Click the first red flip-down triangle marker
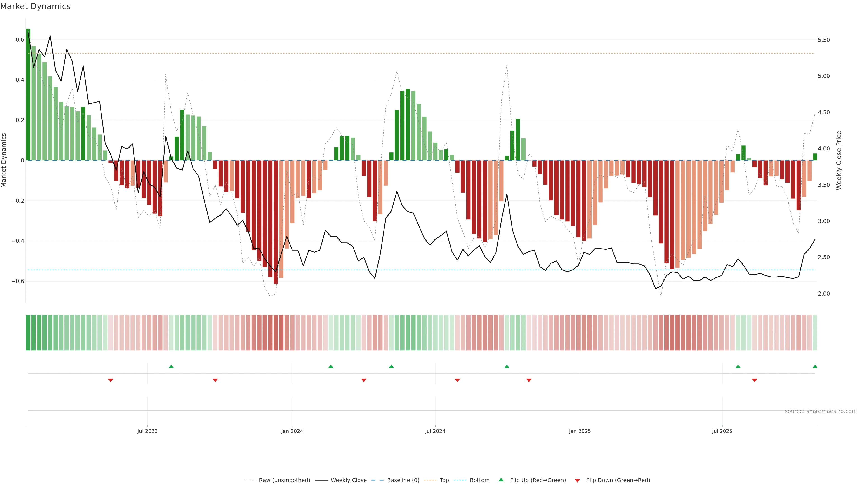The height and width of the screenshot is (488, 868). coord(111,380)
